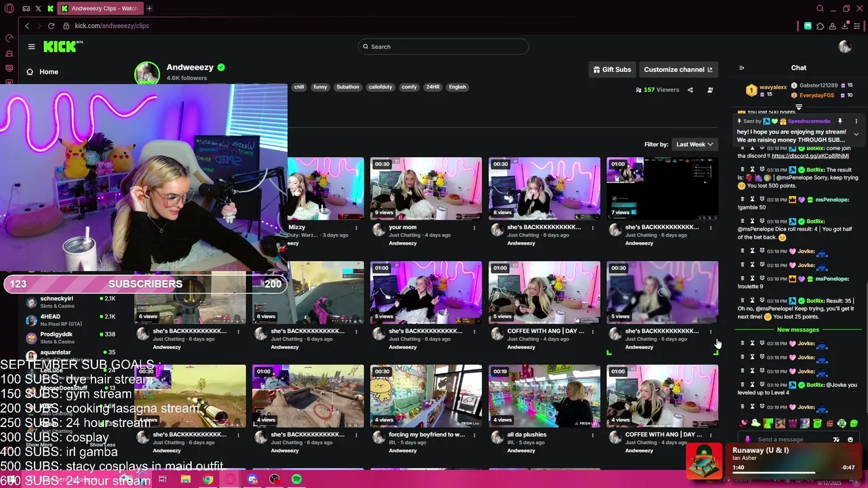Select the 24HR tag
This screenshot has width=868, height=488.
(433, 87)
